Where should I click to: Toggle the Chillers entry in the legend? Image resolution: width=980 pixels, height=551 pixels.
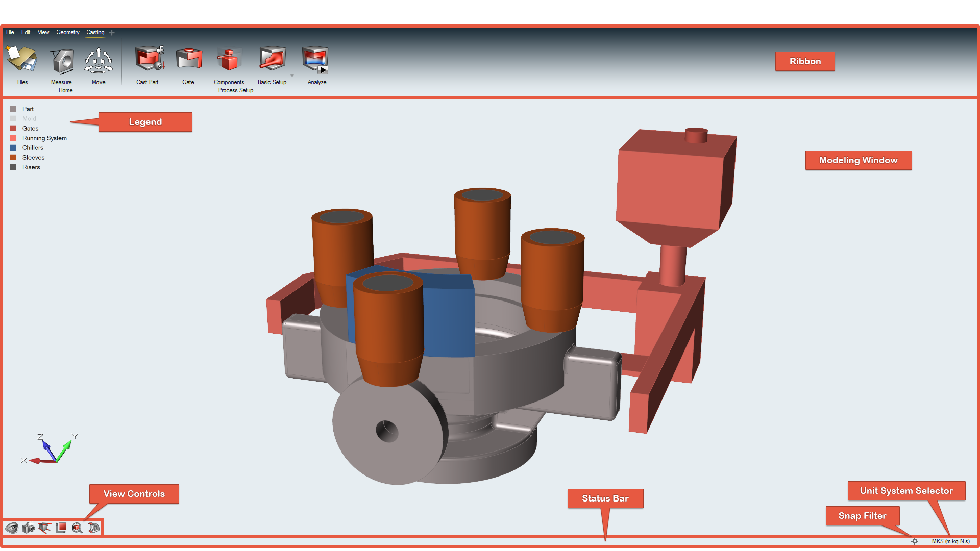point(33,148)
